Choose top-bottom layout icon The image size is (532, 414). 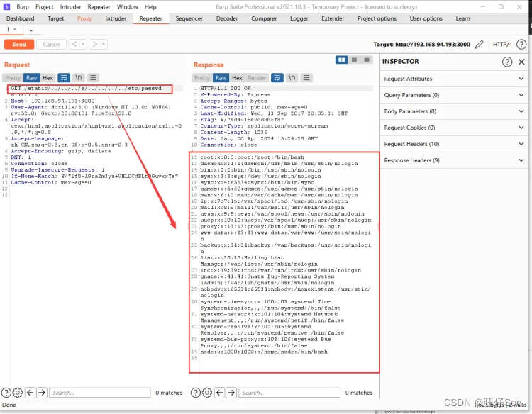pos(354,60)
